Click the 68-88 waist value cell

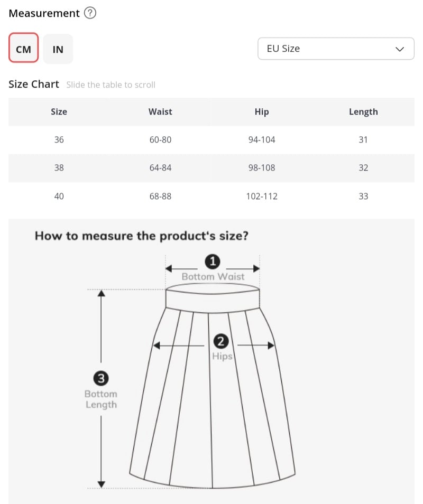[x=160, y=196]
